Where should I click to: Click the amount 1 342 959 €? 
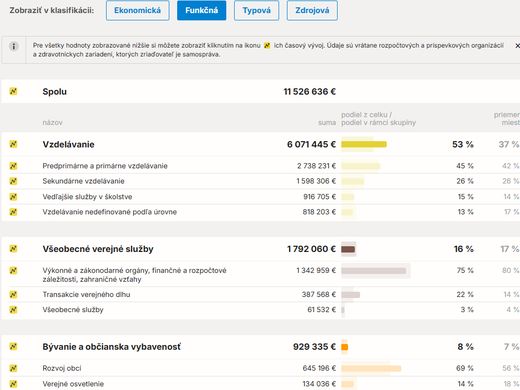[x=316, y=270]
